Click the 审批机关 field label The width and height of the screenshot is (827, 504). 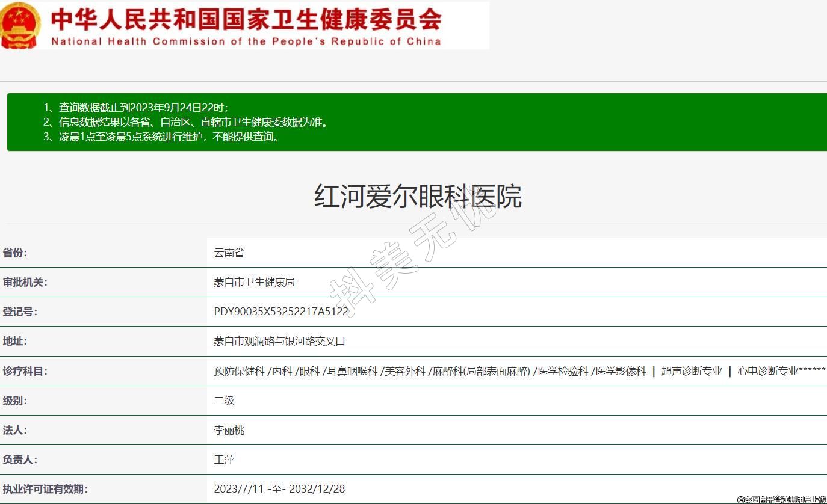[x=25, y=282]
